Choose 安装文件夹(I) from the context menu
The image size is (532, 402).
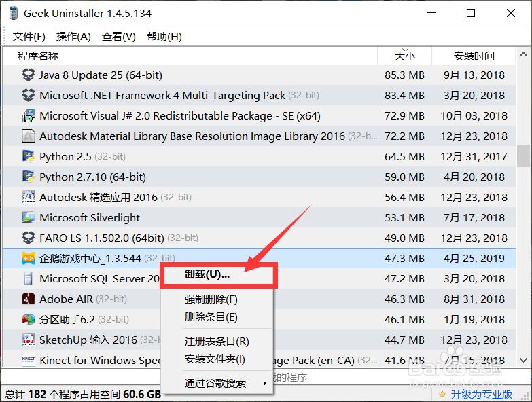217,359
